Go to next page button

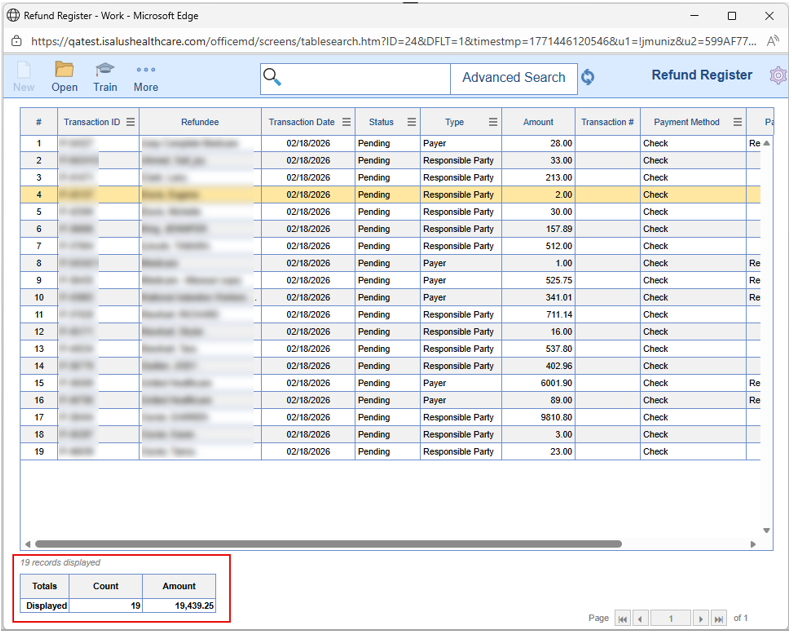coord(701,619)
